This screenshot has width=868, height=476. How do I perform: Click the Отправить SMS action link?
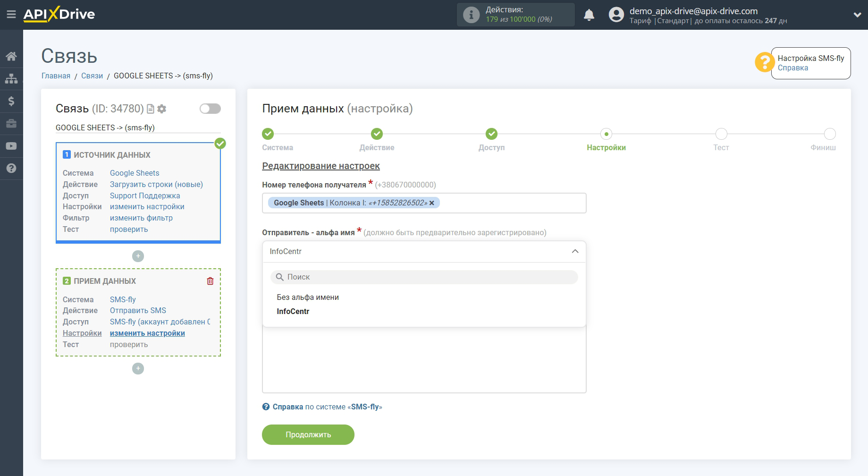pyautogui.click(x=138, y=310)
